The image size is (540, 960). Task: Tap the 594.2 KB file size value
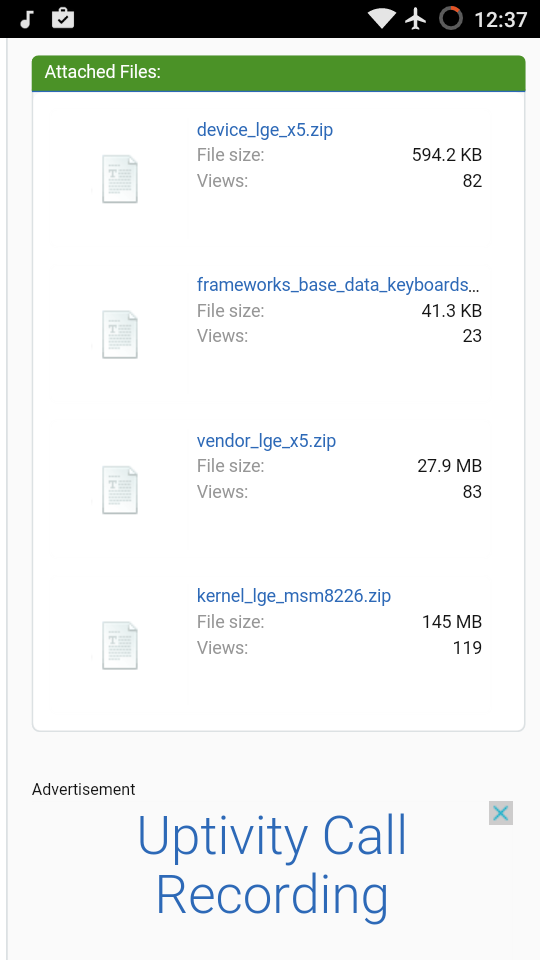tap(447, 155)
